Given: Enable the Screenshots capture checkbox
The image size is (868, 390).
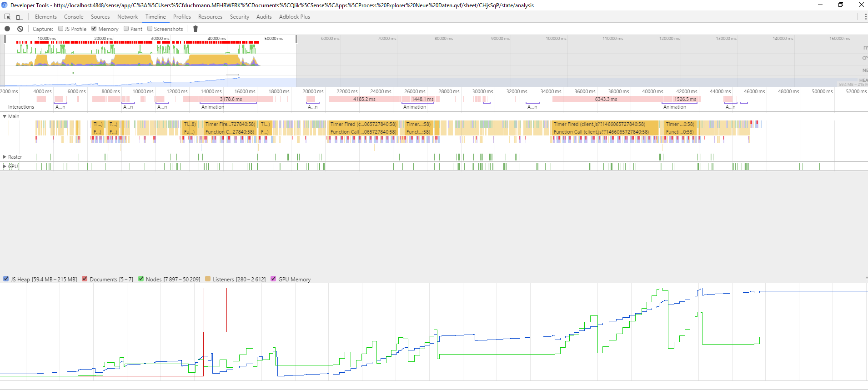Looking at the screenshot, I should coord(150,29).
